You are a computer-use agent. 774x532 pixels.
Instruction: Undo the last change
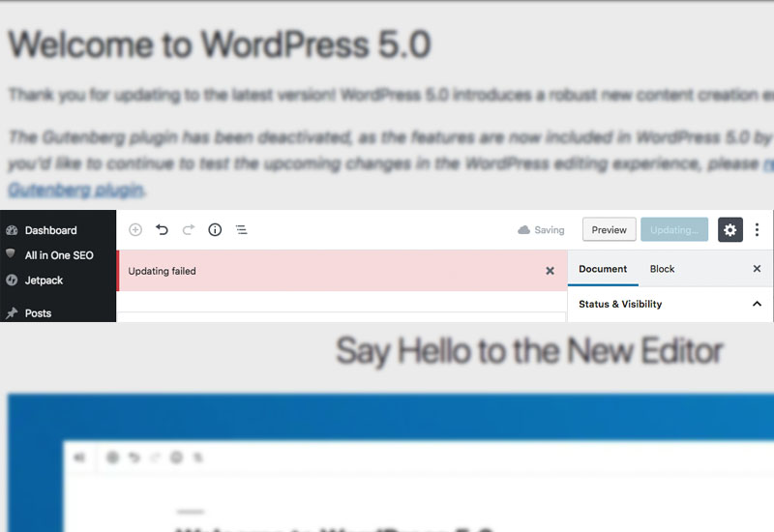point(162,229)
